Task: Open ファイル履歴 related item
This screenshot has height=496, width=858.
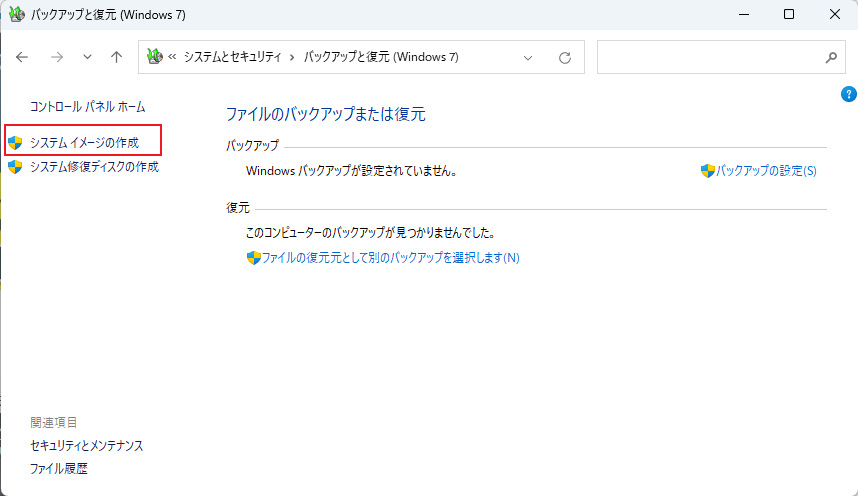Action: pyautogui.click(x=59, y=469)
